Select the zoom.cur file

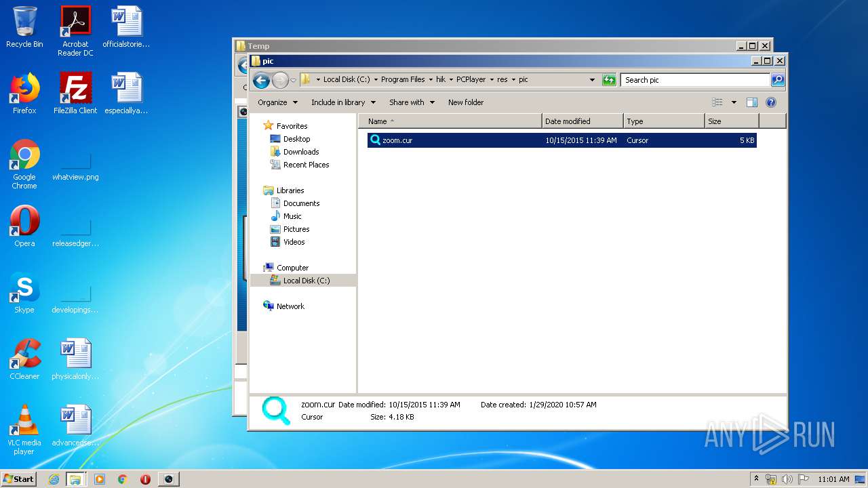561,140
